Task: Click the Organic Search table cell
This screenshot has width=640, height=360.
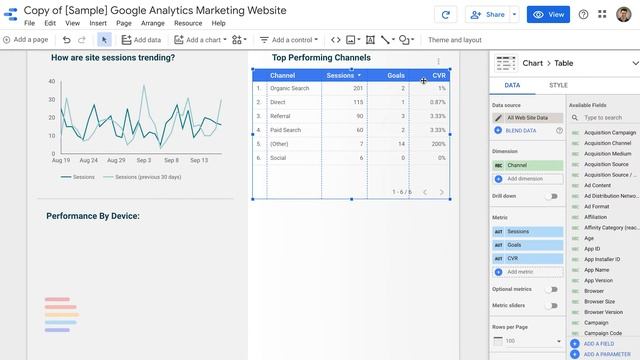Action: click(289, 88)
